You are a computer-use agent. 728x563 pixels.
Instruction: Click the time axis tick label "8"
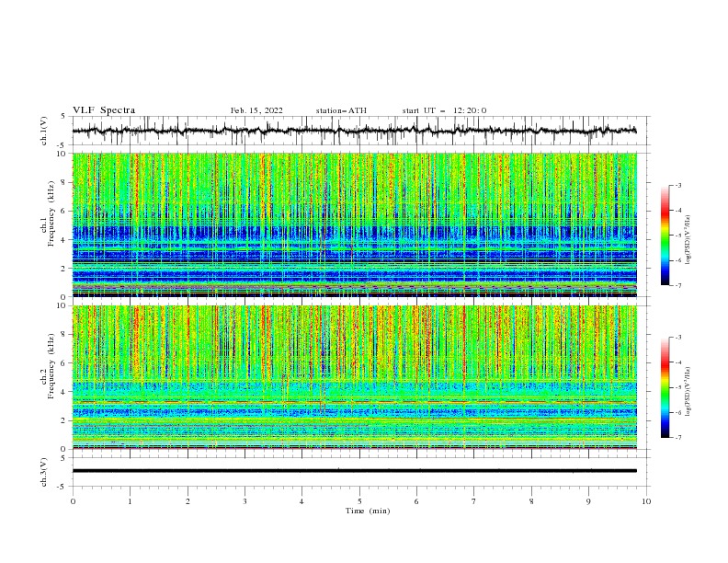coord(531,501)
